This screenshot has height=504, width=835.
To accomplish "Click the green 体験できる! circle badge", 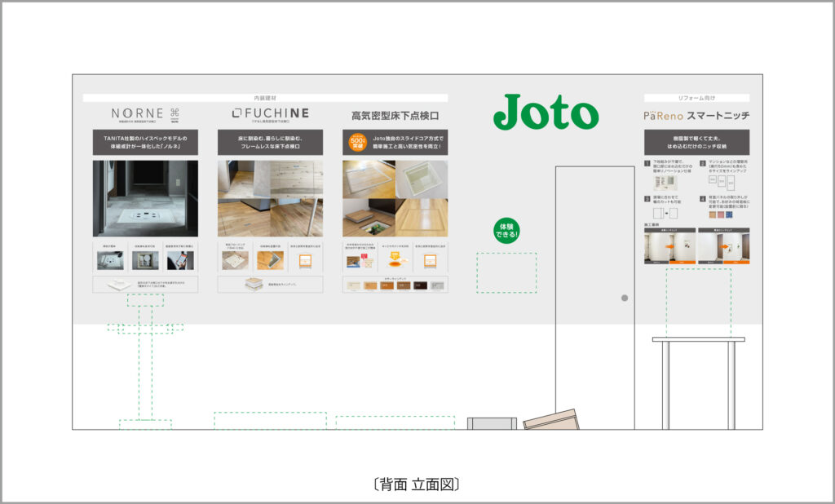I will click(506, 231).
